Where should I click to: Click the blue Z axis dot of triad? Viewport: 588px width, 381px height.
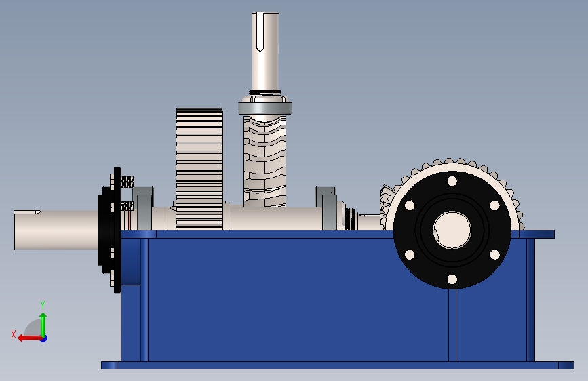(44, 338)
